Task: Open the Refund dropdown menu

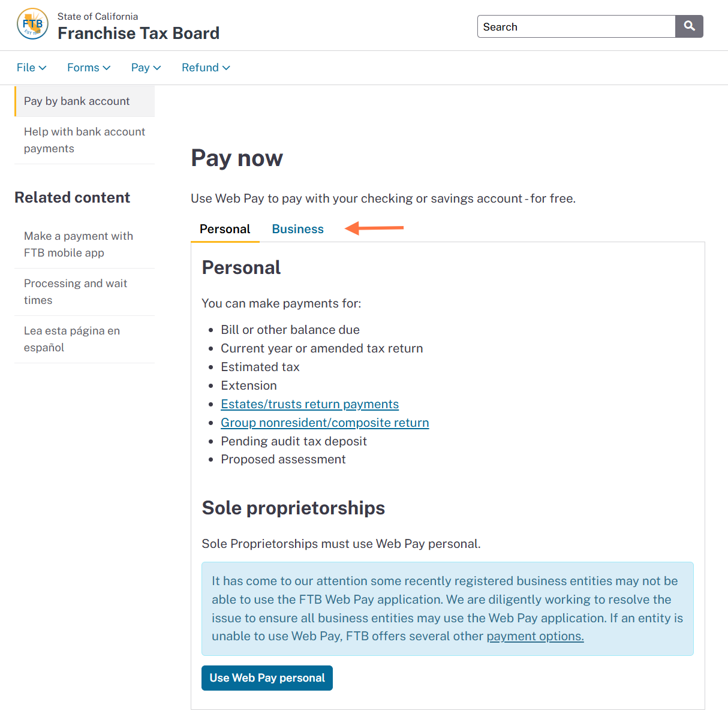Action: tap(206, 68)
